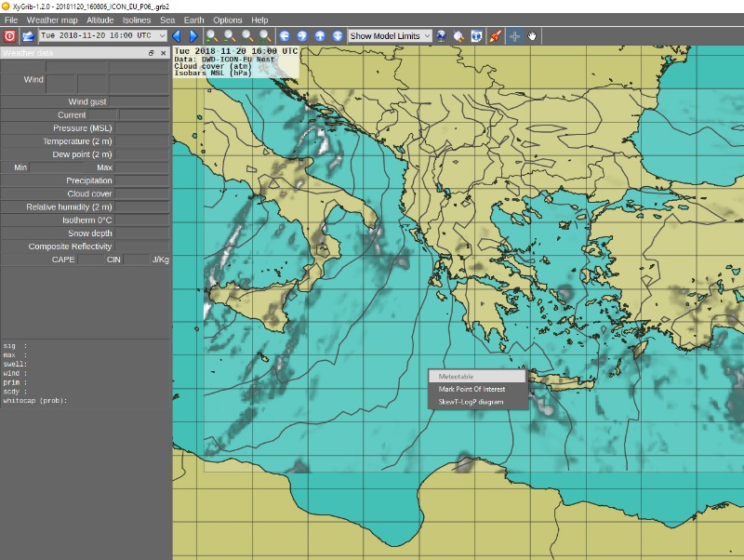Click the Cloud cover label
The width and height of the screenshot is (744, 560).
[x=89, y=193]
